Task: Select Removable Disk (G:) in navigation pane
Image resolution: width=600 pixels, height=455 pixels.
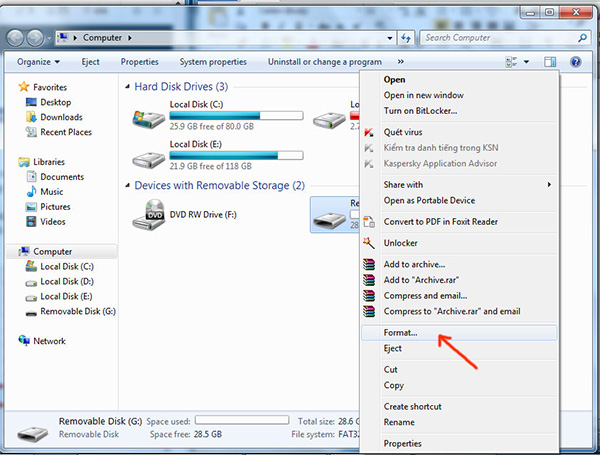Action: (77, 312)
